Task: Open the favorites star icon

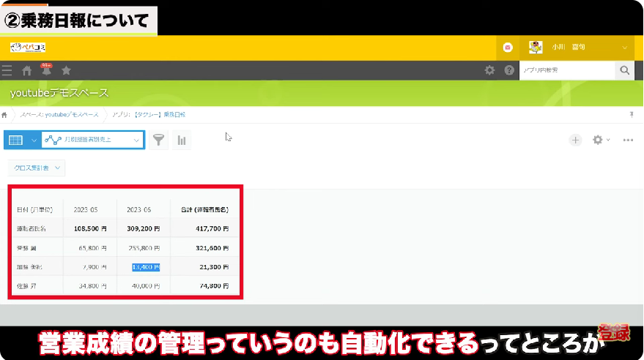Action: coord(66,70)
